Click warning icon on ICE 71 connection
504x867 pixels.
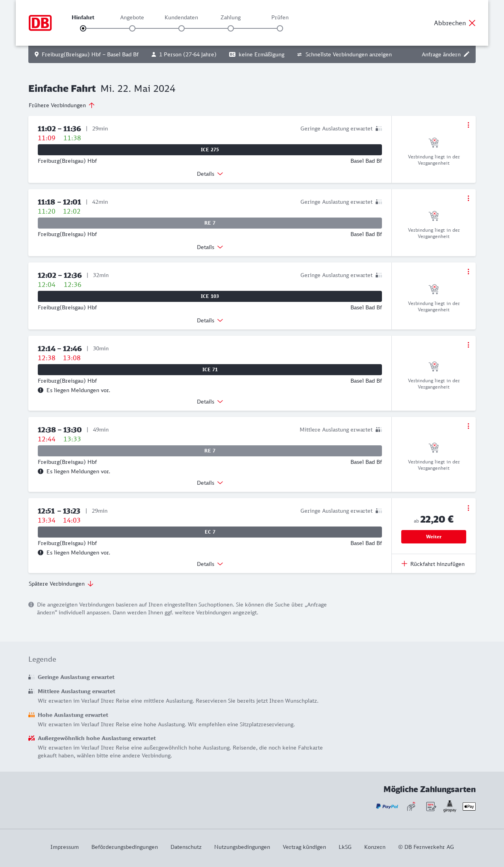(x=41, y=390)
